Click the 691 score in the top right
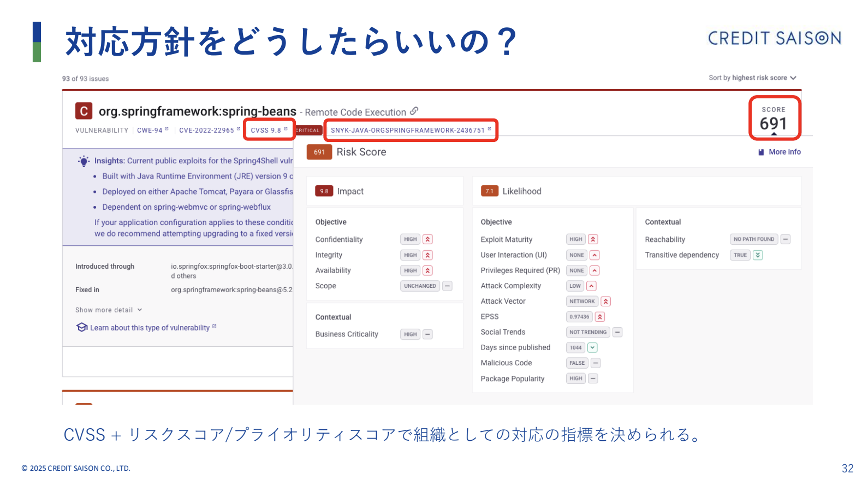 pos(774,123)
